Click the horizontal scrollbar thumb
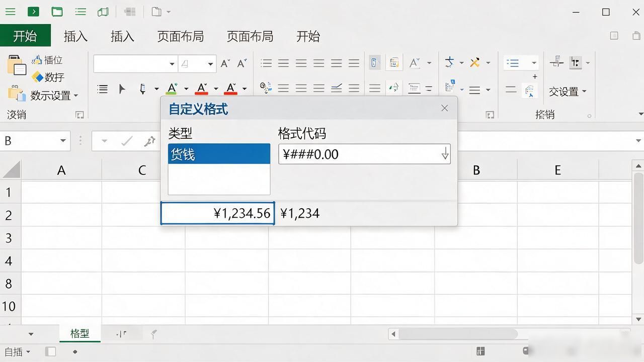 tap(458, 334)
